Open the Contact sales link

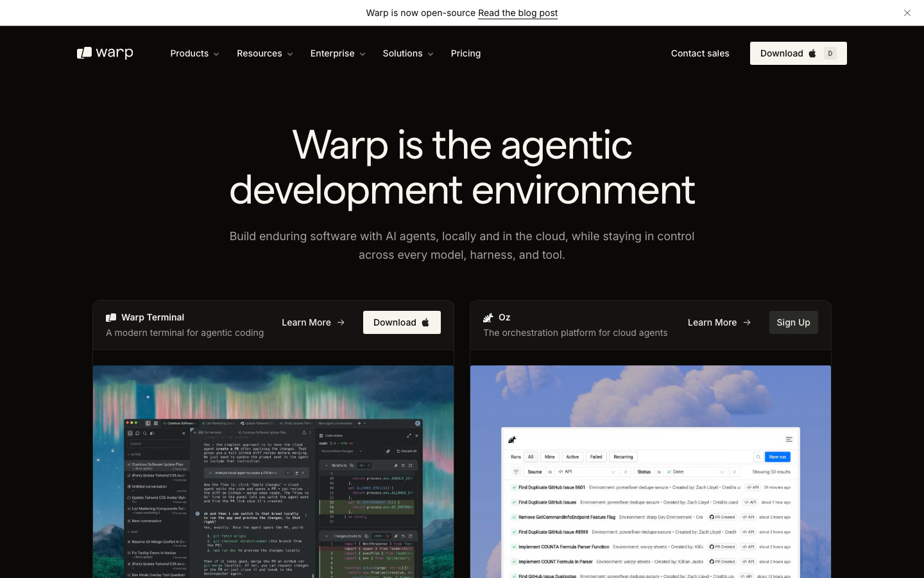700,53
